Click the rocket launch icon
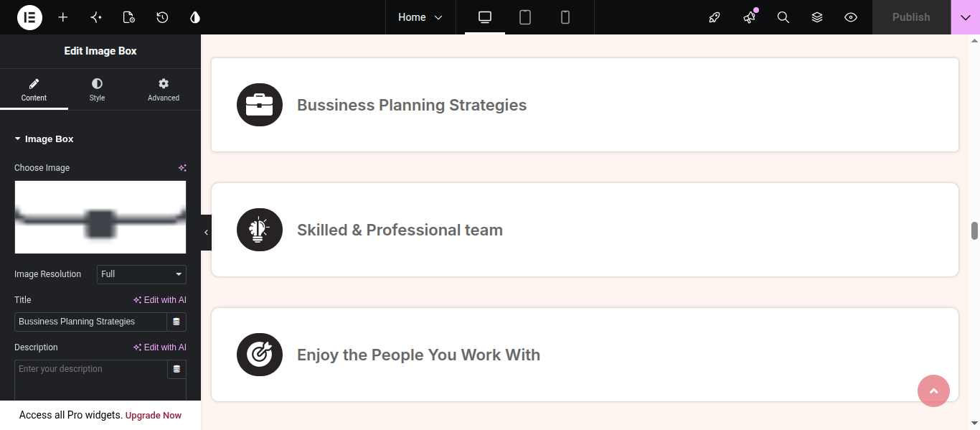Image resolution: width=980 pixels, height=430 pixels. tap(715, 17)
